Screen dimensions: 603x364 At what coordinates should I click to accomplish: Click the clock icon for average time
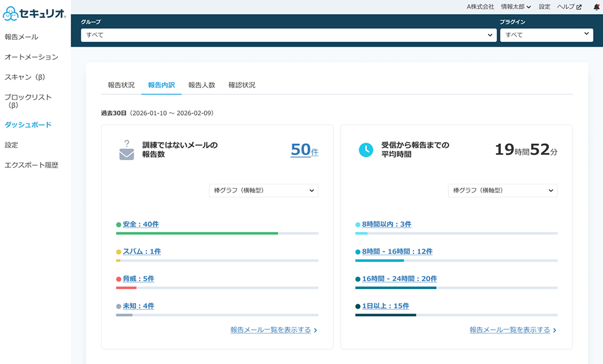click(365, 149)
